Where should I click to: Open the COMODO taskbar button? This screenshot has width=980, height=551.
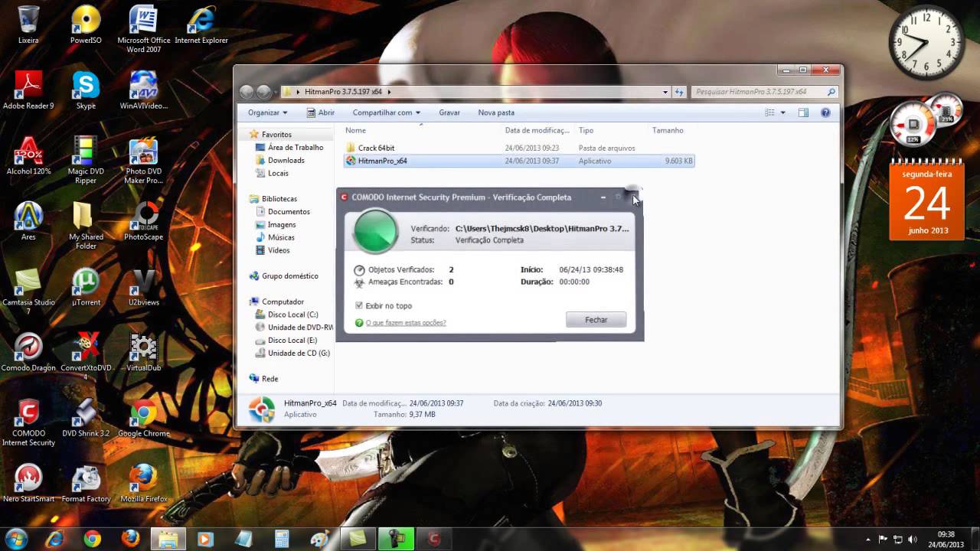pyautogui.click(x=434, y=539)
